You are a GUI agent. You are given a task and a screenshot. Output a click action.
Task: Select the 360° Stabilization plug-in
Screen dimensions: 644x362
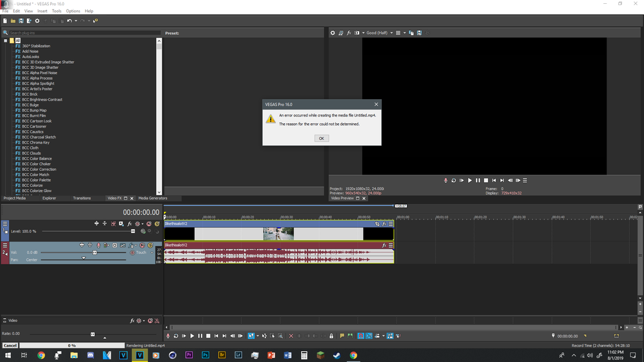click(35, 46)
